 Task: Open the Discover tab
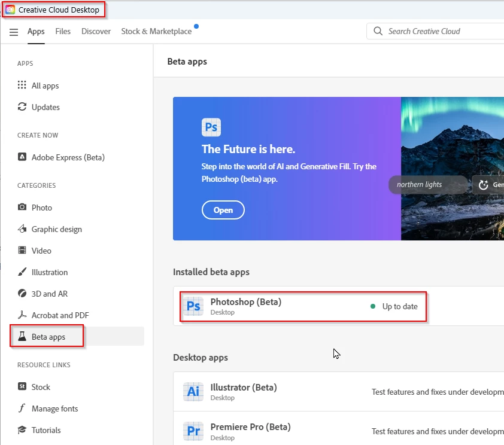[x=96, y=31]
